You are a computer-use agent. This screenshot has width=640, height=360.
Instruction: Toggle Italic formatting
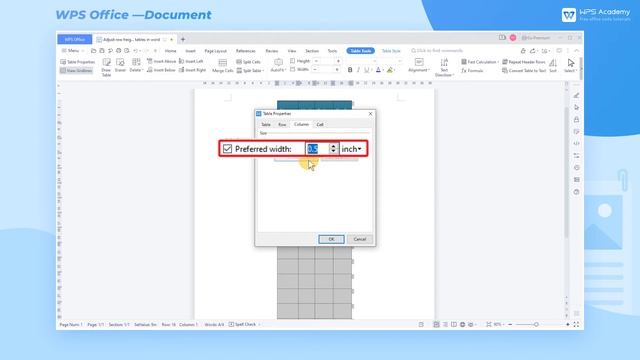coord(358,70)
